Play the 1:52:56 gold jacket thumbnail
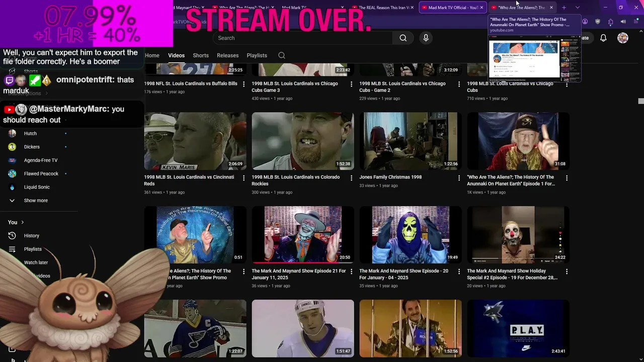Screen dimensions: 644x362 pyautogui.click(x=410, y=328)
